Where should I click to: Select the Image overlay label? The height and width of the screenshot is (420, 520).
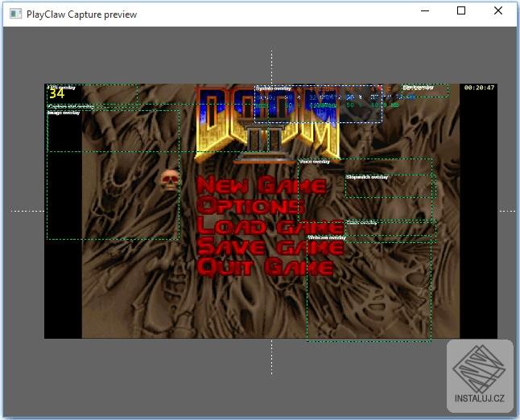point(64,113)
